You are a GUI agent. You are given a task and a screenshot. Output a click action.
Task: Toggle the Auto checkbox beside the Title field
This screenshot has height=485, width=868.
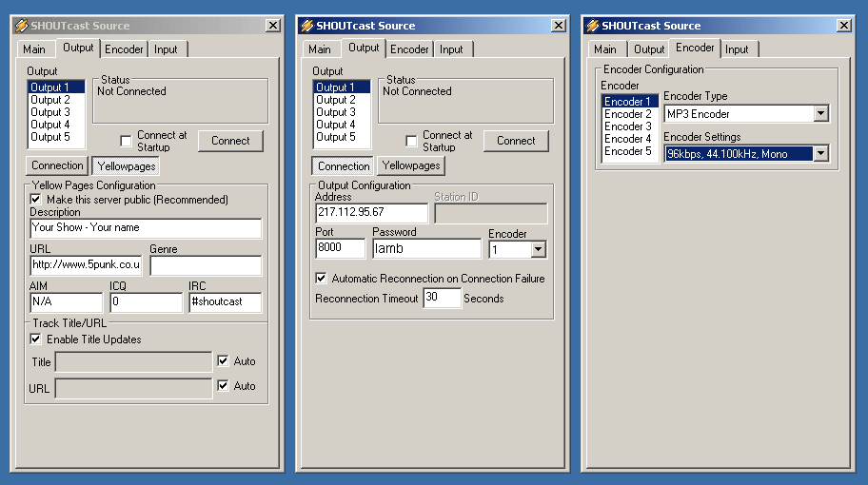223,361
